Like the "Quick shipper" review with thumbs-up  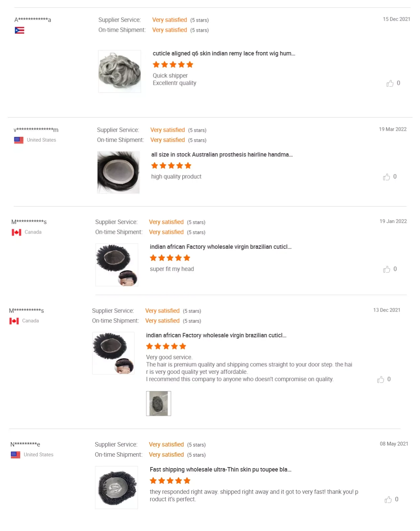[390, 83]
